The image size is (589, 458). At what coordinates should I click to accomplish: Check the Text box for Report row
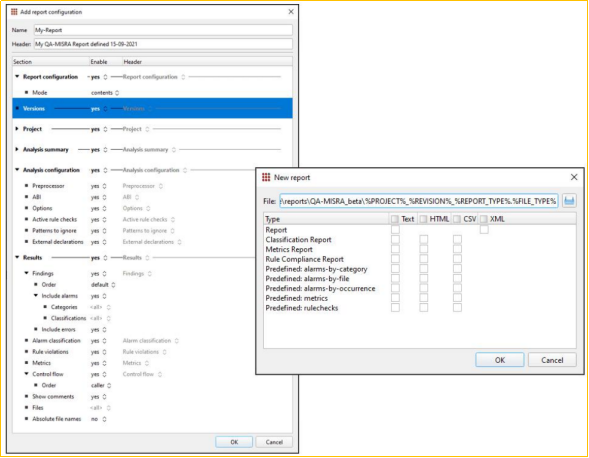coord(395,230)
